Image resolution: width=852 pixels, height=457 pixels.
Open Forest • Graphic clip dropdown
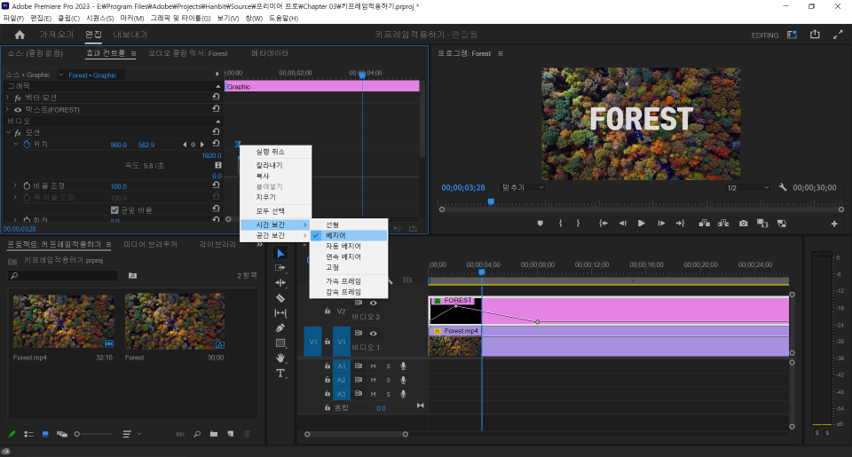61,75
